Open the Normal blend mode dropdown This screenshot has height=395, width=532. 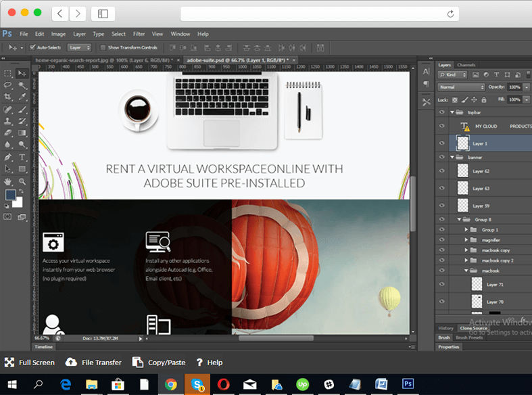click(461, 87)
